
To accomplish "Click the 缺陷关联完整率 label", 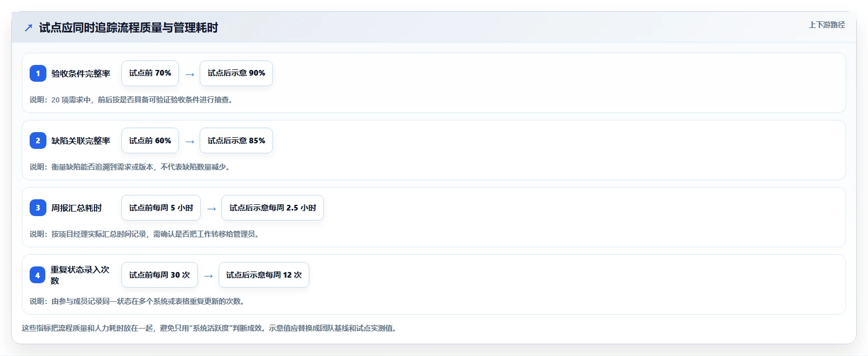I will [x=81, y=140].
